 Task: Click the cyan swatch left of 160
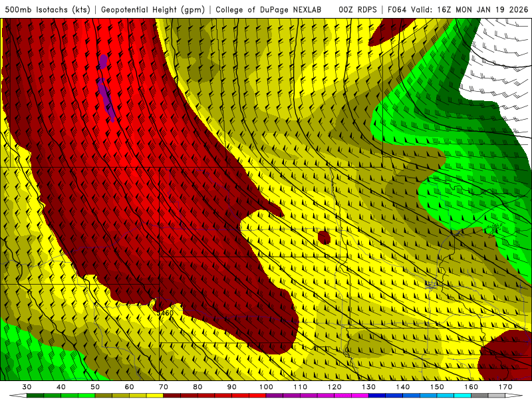[x=462, y=396]
